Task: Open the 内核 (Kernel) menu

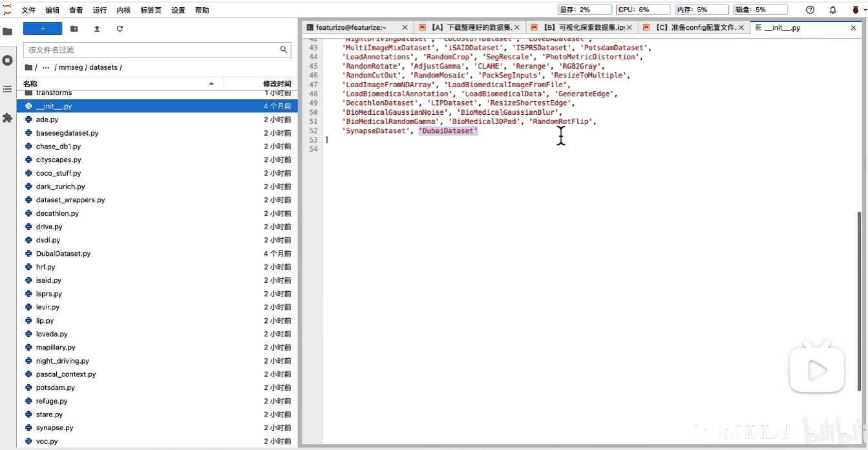Action: 123,10
